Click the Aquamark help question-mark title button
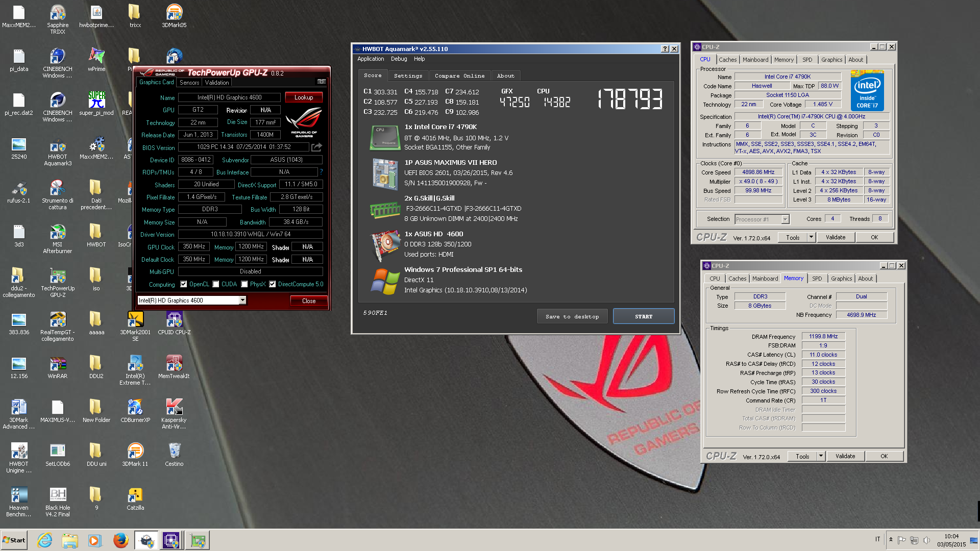The height and width of the screenshot is (551, 980). pyautogui.click(x=665, y=49)
